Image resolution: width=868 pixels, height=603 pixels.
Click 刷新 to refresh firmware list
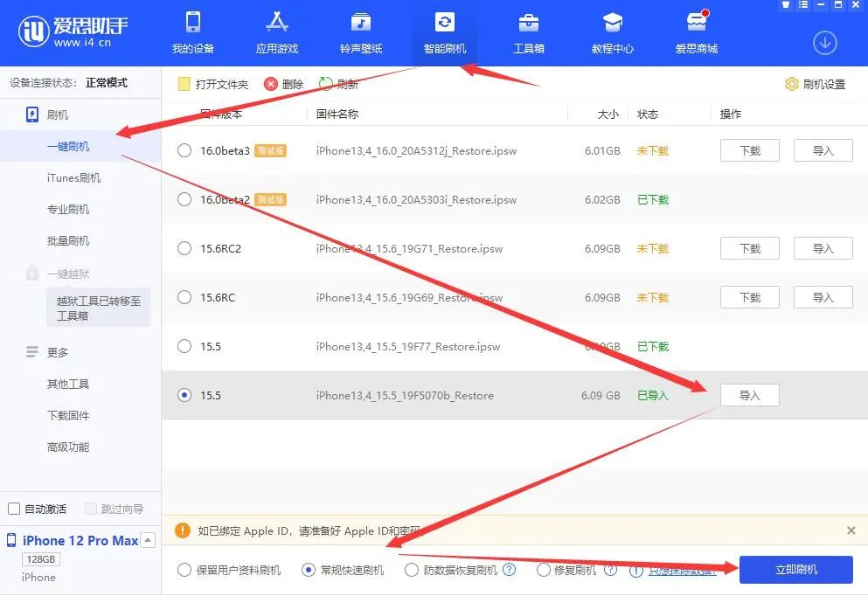339,84
